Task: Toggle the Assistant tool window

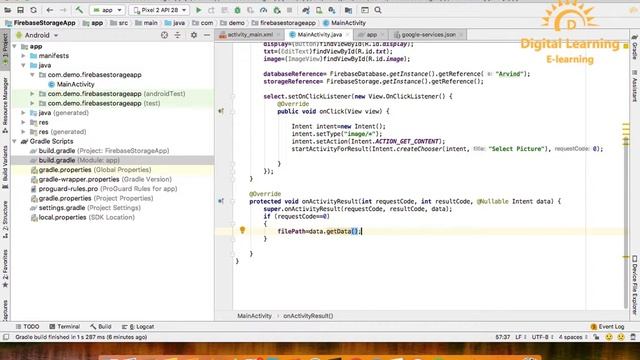Action: 635,86
